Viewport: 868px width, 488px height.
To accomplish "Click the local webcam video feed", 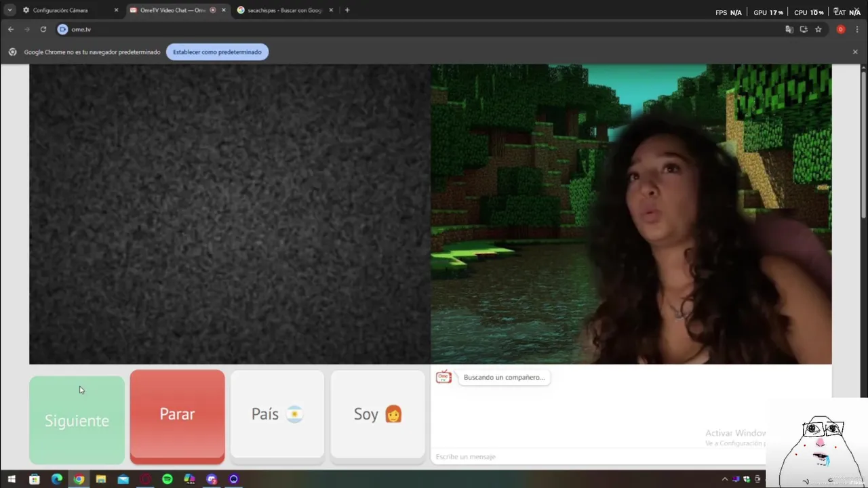I will point(631,214).
